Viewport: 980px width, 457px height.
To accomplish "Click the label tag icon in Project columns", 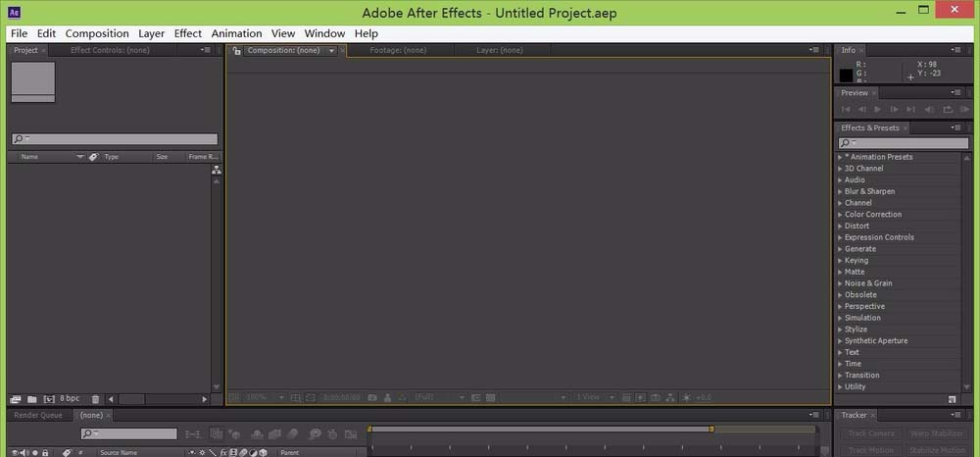I will coord(94,157).
